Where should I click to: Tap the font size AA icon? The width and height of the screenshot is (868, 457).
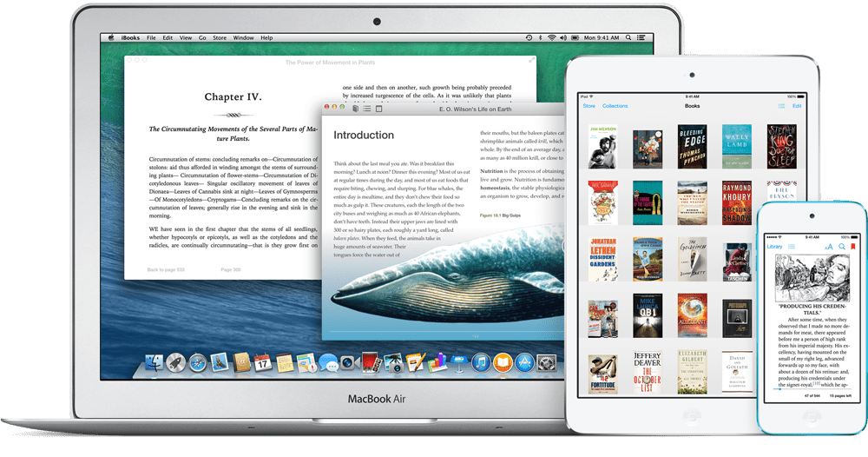tap(828, 247)
